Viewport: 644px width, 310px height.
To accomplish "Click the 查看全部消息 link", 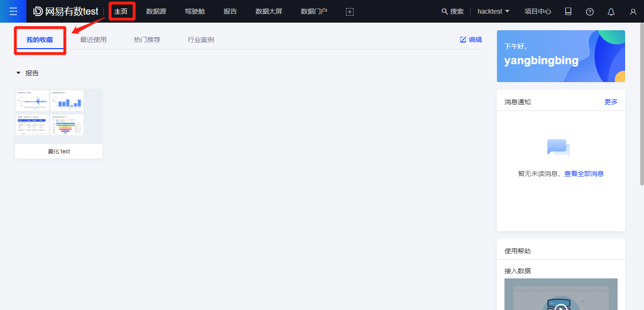I will coord(584,174).
